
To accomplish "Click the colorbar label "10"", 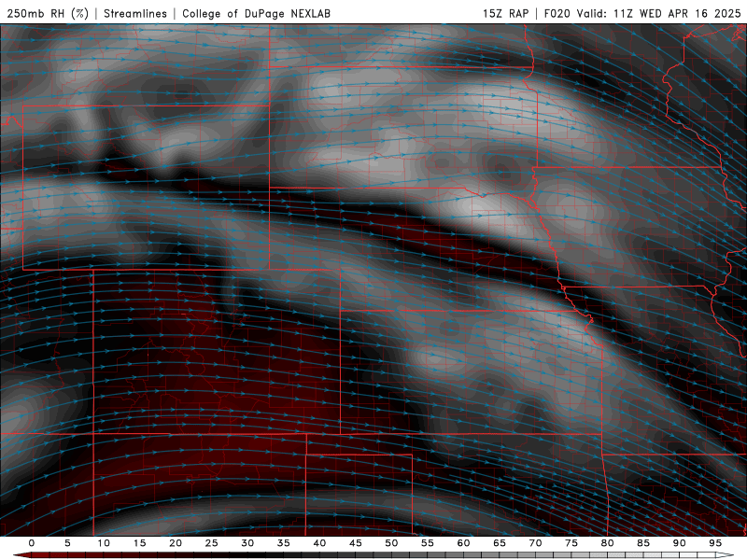I will [x=104, y=543].
